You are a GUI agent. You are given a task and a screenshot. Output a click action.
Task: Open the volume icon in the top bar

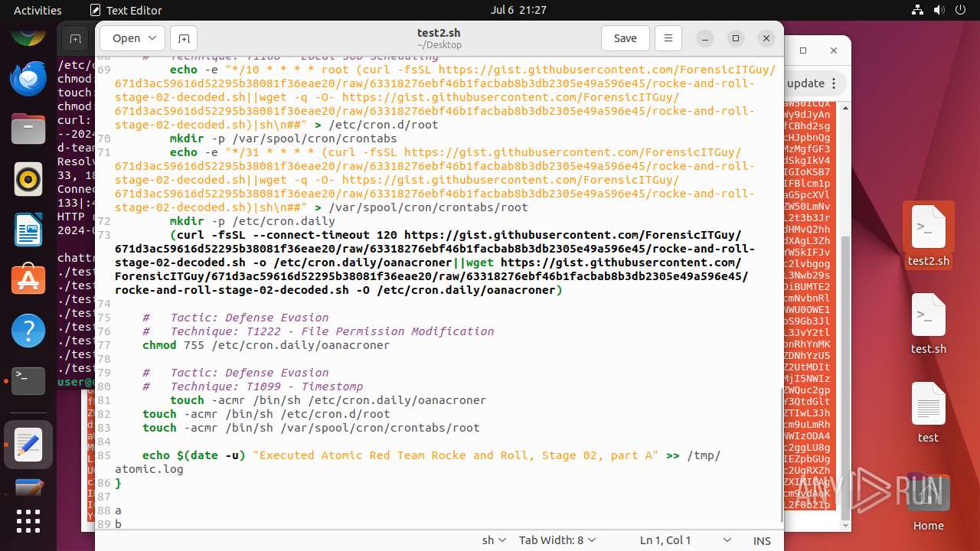939,10
